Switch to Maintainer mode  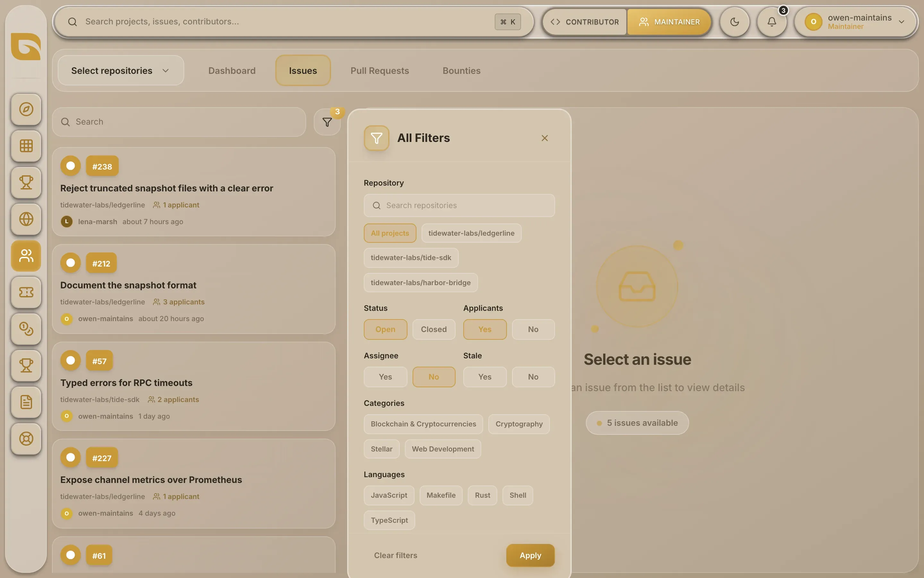pyautogui.click(x=669, y=22)
